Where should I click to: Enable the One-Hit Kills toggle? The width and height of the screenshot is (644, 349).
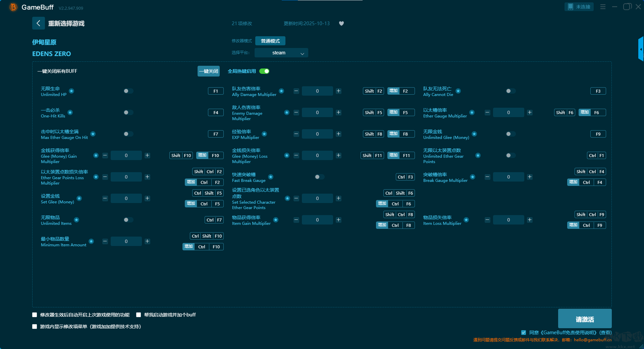(128, 112)
